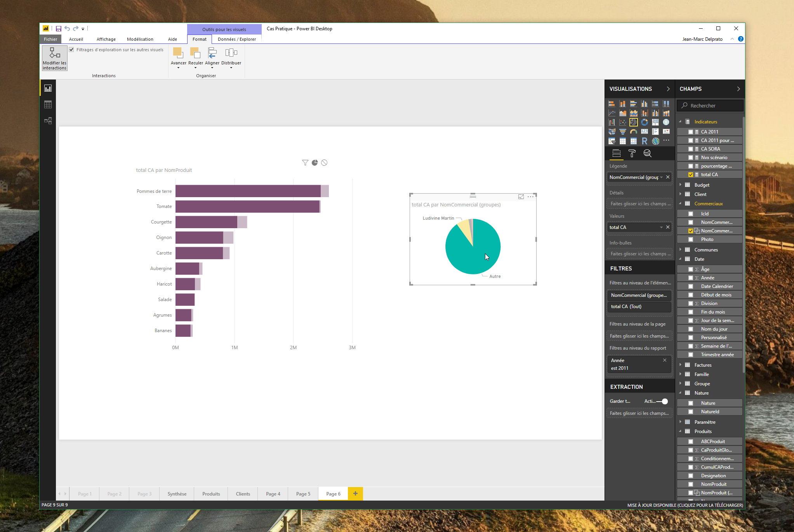Collapse the Commerciaux table
The height and width of the screenshot is (532, 794).
click(x=680, y=203)
